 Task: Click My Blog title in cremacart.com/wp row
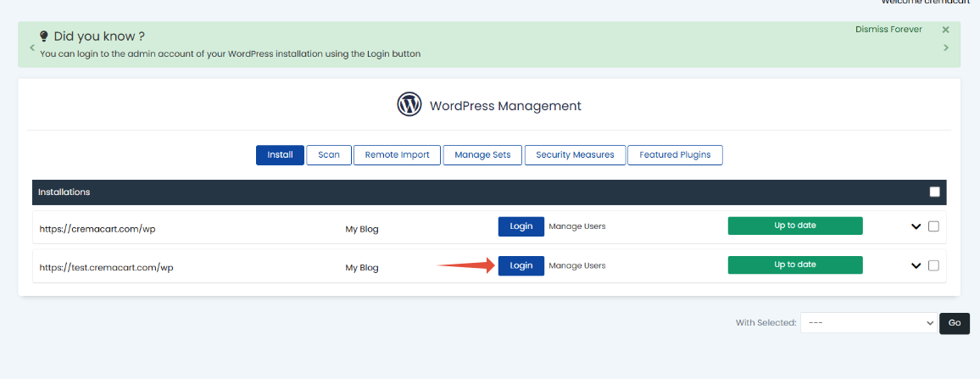tap(362, 229)
